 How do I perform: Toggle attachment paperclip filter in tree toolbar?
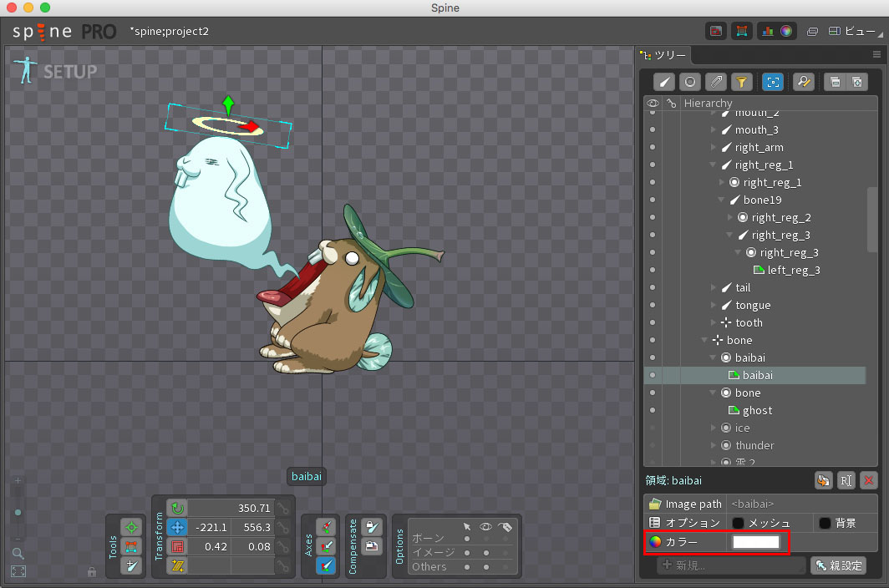[716, 82]
